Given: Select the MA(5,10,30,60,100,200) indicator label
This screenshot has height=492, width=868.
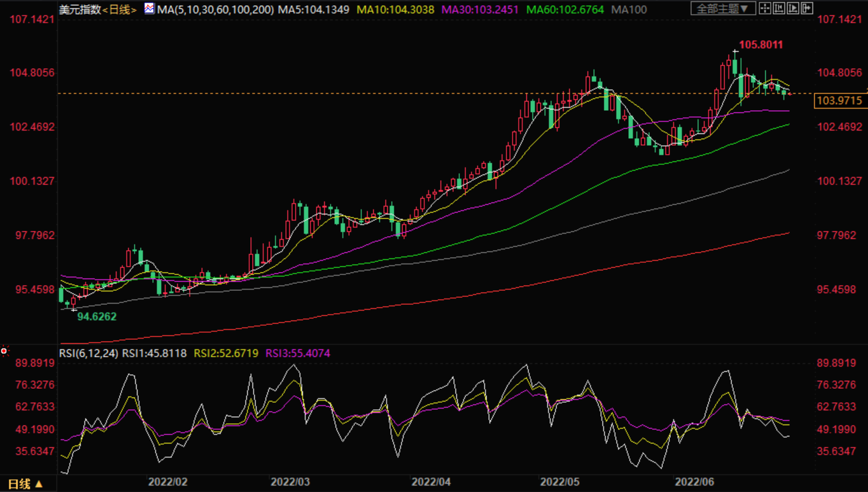Looking at the screenshot, I should 215,10.
